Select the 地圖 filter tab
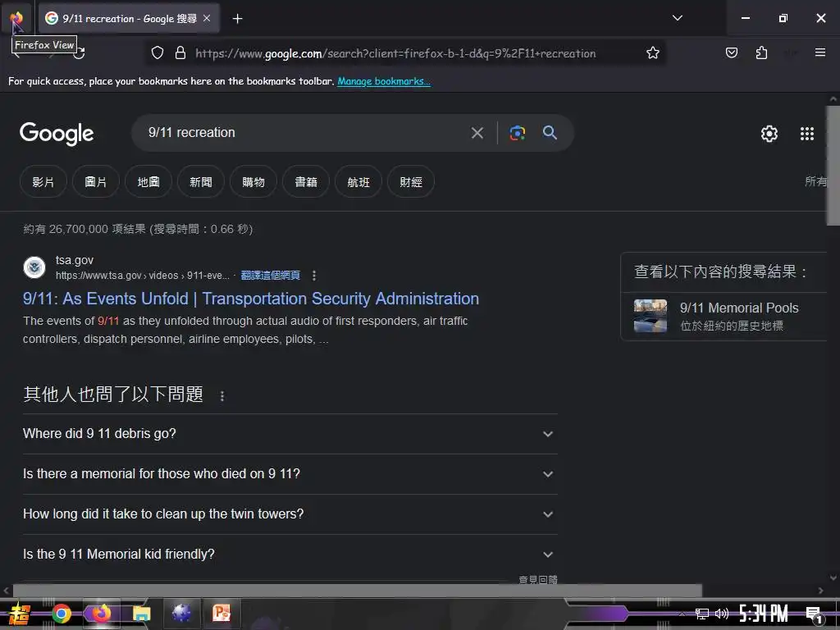 pyautogui.click(x=148, y=182)
